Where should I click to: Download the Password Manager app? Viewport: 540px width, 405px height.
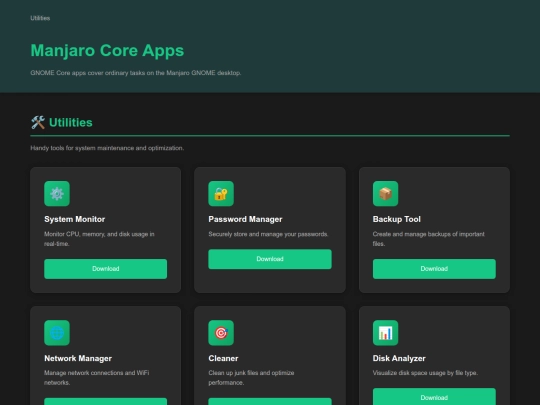[x=270, y=259]
